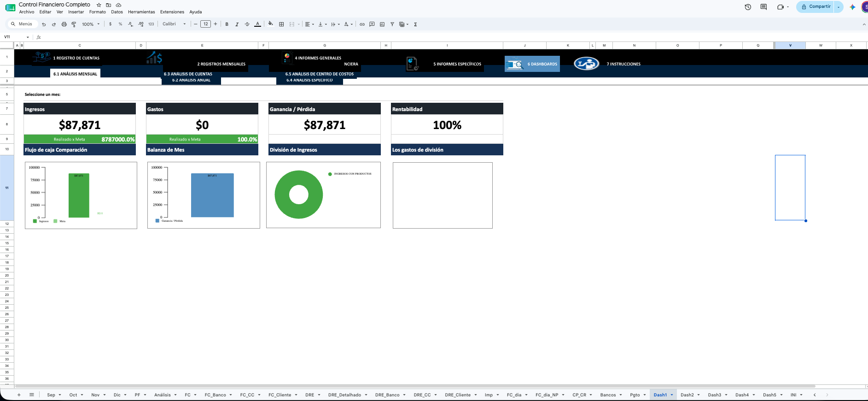This screenshot has height=401, width=868.
Task: Undo the last action
Action: (x=44, y=24)
